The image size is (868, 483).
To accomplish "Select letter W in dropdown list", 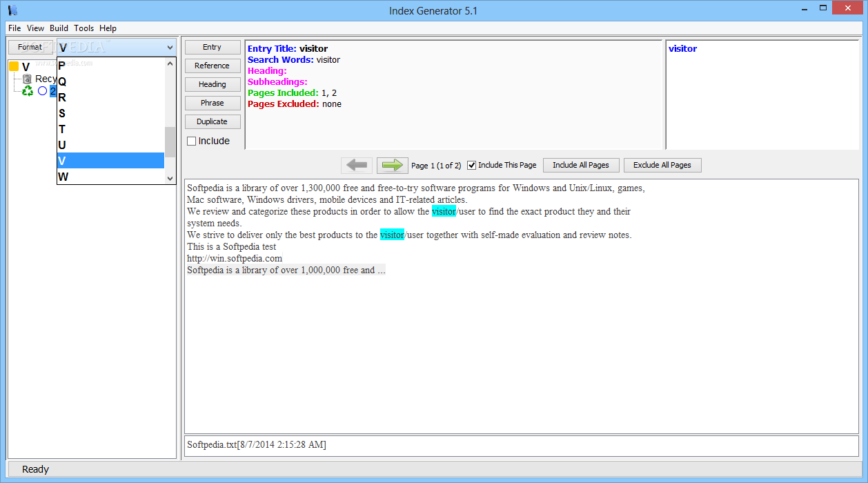I will [110, 177].
